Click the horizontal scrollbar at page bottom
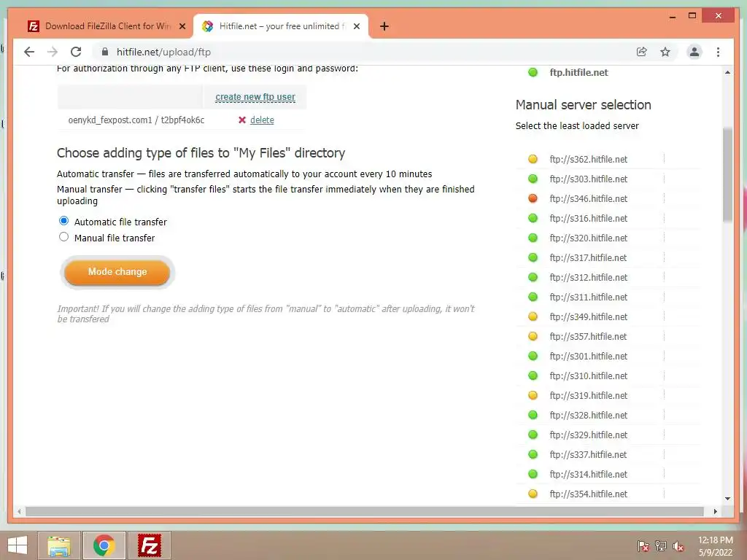 (365, 511)
